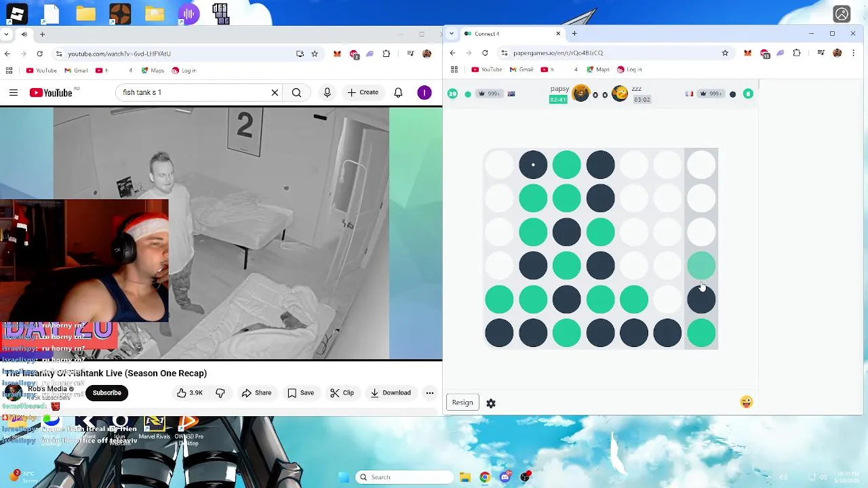Viewport: 868px width, 488px height.
Task: Open a new tab in YouTube window
Action: [x=42, y=35]
